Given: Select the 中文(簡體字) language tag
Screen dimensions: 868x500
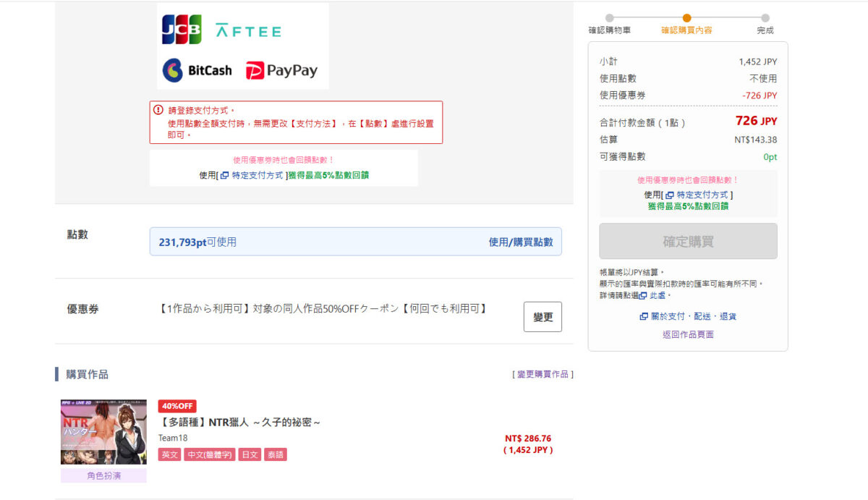Looking at the screenshot, I should 210,454.
